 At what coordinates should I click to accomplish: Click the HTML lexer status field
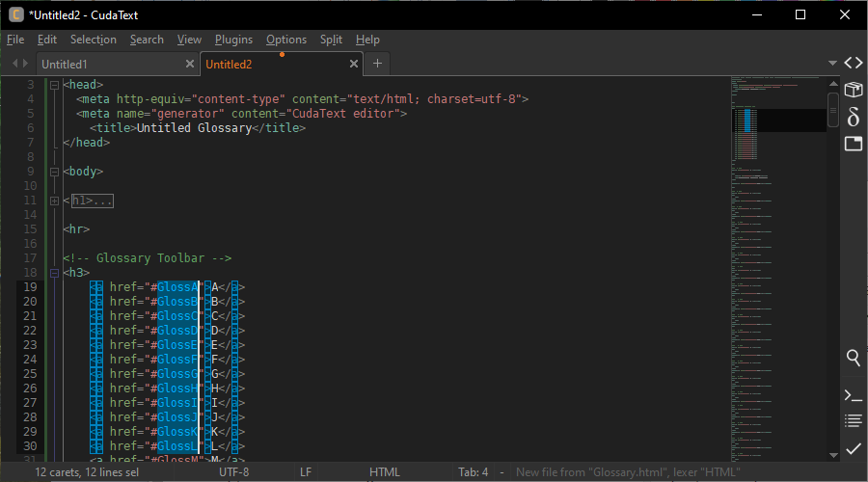click(x=384, y=472)
